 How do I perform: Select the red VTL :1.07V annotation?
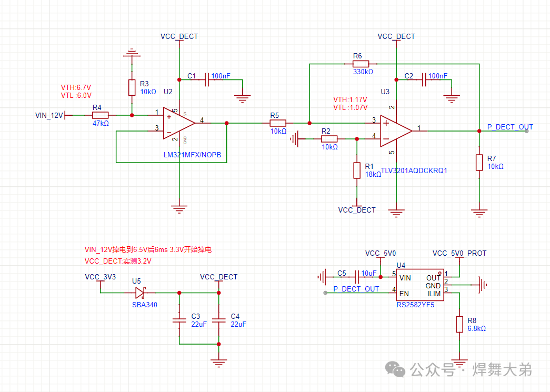point(351,107)
